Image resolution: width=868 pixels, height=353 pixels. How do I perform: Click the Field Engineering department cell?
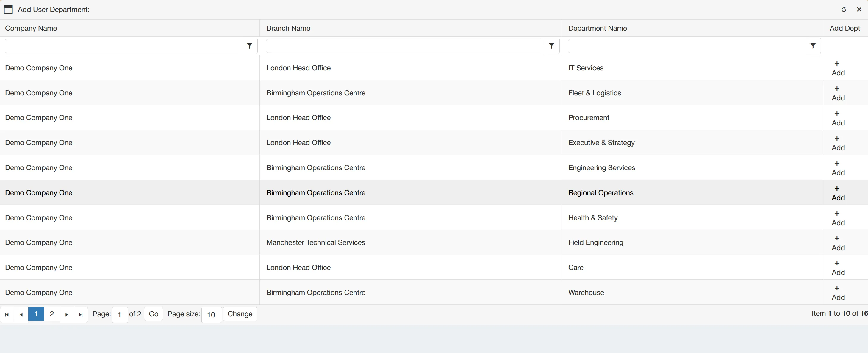692,243
